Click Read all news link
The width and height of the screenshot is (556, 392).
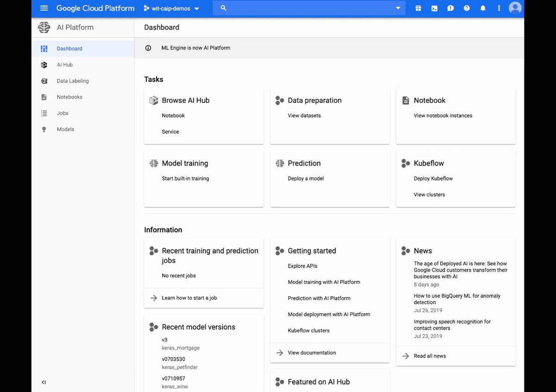(430, 356)
